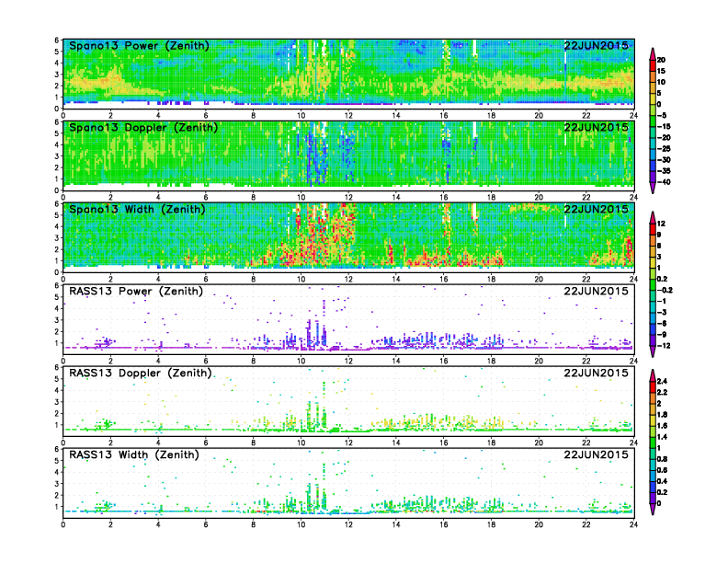Screen dimensions: 728x563
Task: Click hour 4 tick under the Spano13 Width panel
Action: coord(158,279)
